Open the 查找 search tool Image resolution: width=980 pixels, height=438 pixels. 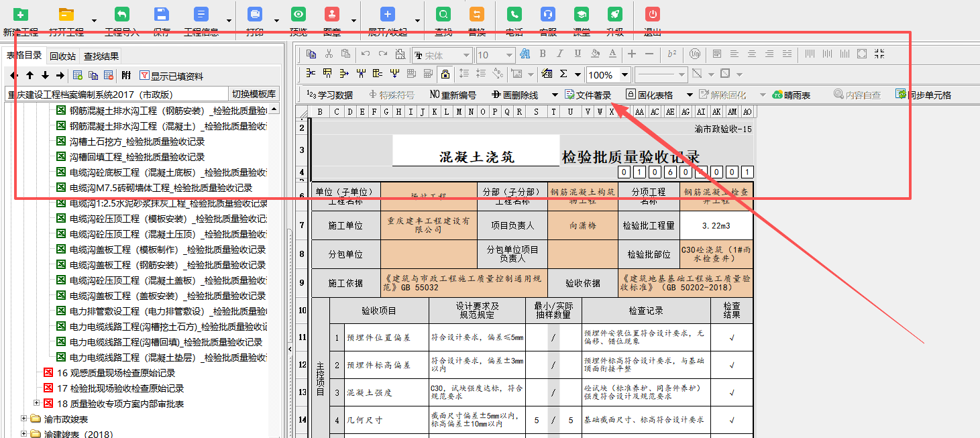(443, 13)
